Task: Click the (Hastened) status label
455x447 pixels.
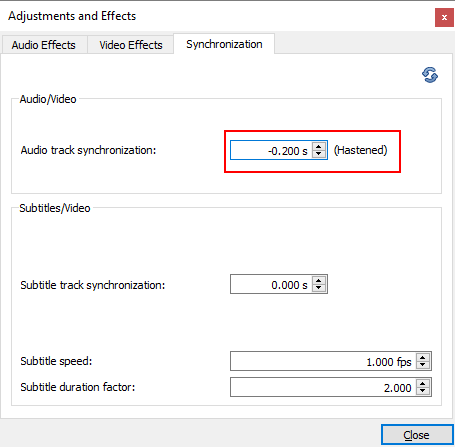Action: pos(360,150)
